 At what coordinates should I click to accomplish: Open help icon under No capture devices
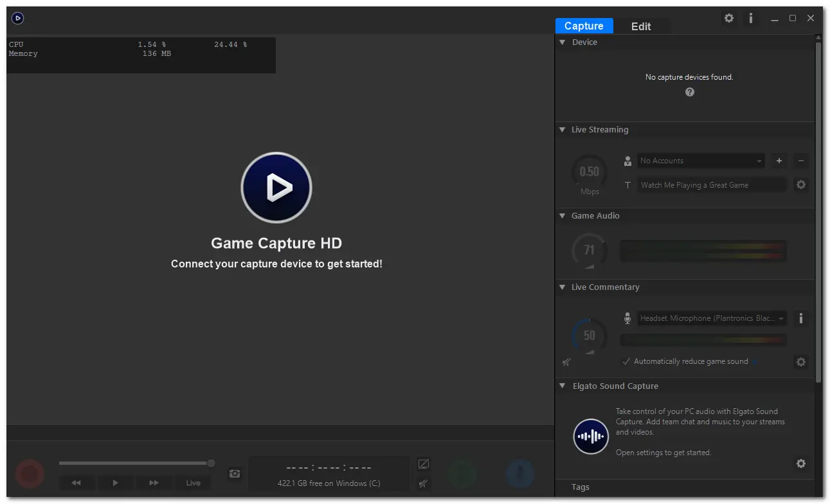(690, 92)
